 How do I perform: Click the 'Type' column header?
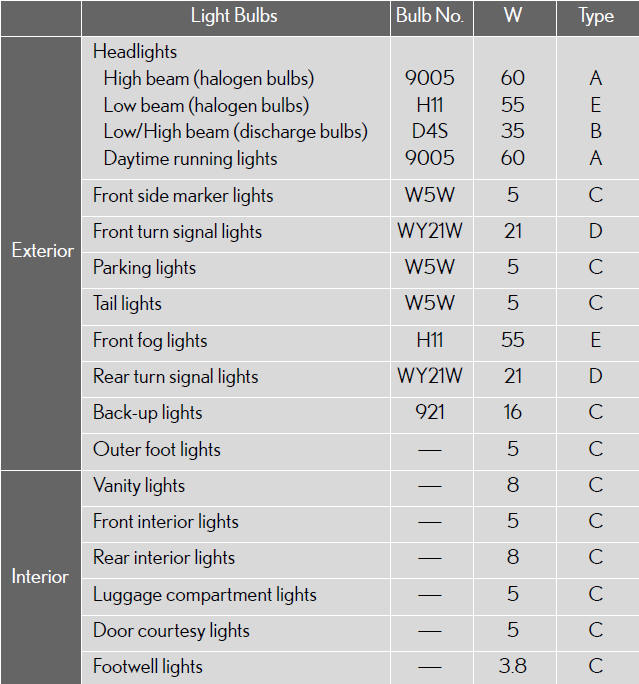click(596, 16)
